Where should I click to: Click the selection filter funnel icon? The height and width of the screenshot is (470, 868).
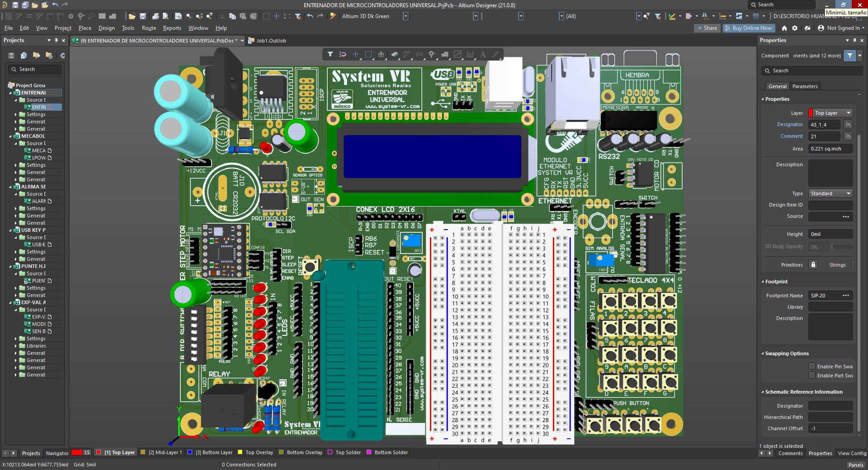pos(330,55)
